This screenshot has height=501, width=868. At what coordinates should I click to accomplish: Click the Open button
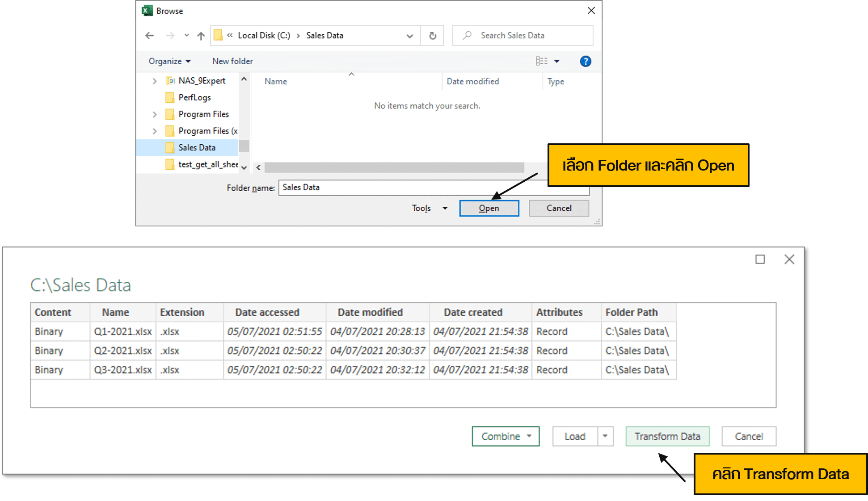point(489,208)
